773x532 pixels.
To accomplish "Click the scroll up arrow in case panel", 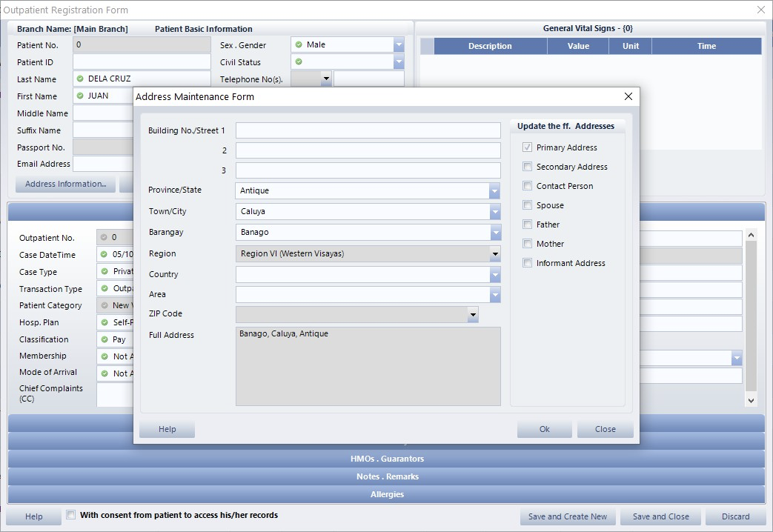I will pos(751,236).
